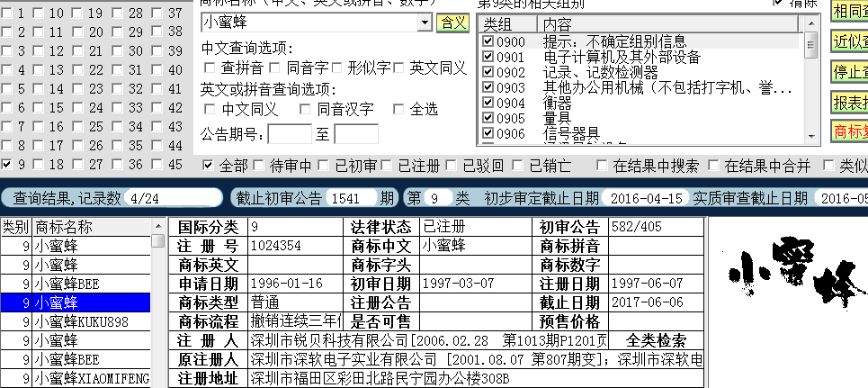Enable 在结果中合并 checkbox
Viewport: 868px width, 388px height.
(x=713, y=165)
